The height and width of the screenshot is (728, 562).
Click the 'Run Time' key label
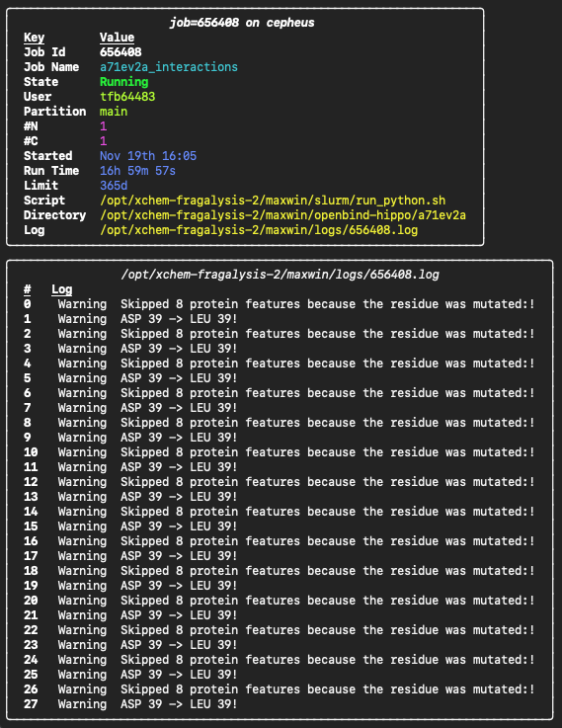[51, 171]
